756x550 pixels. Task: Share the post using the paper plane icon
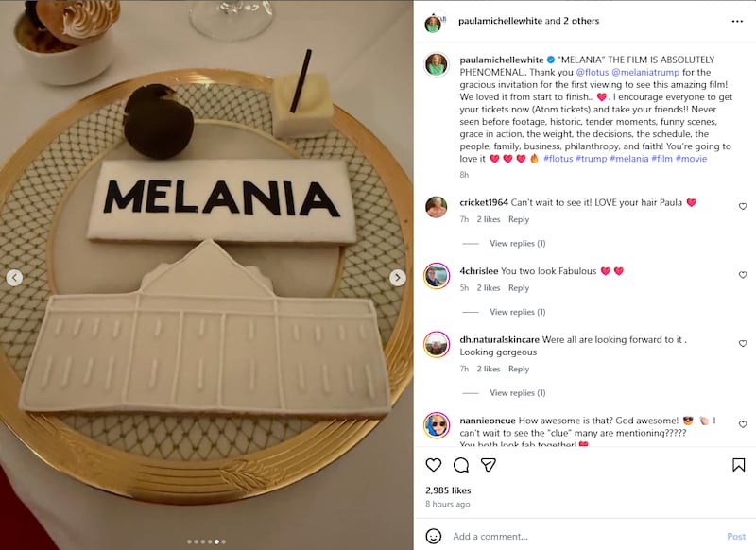coord(488,465)
